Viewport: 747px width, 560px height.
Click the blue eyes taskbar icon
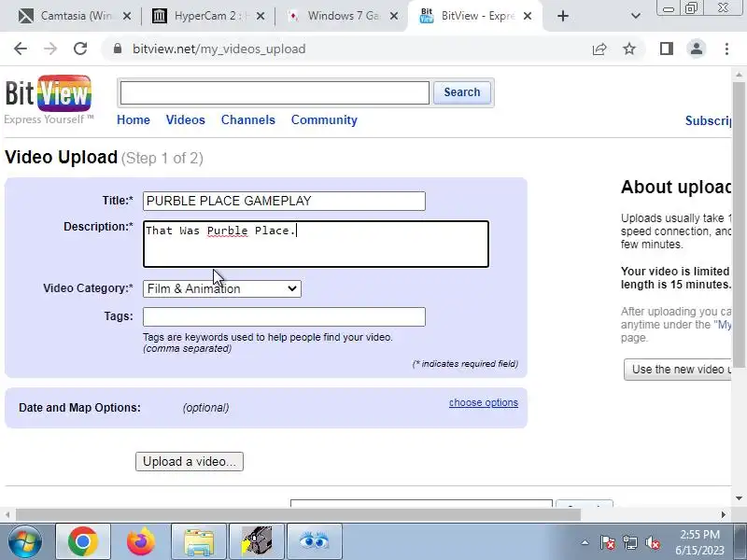pos(315,541)
